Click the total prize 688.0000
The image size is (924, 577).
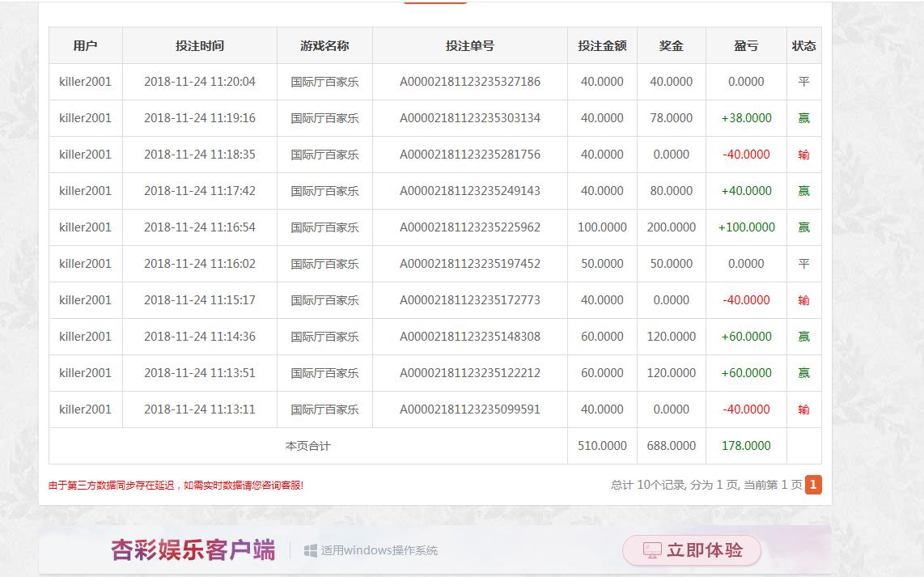(x=672, y=446)
